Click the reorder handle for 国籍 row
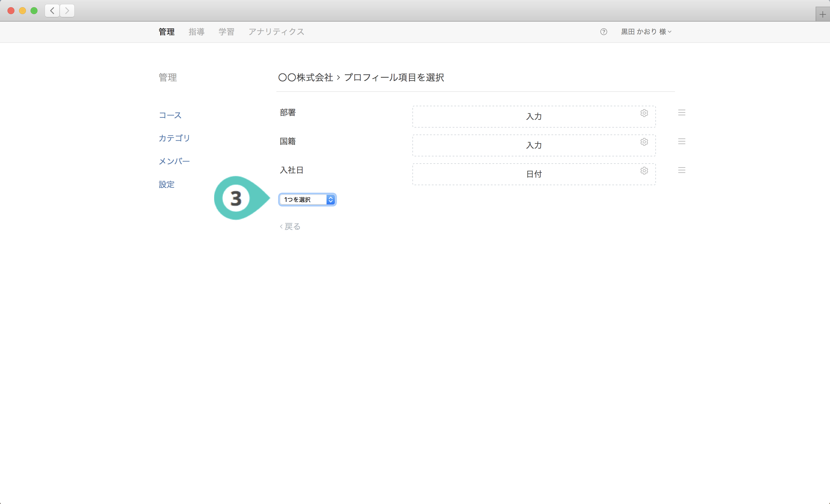The image size is (830, 504). 682,141
